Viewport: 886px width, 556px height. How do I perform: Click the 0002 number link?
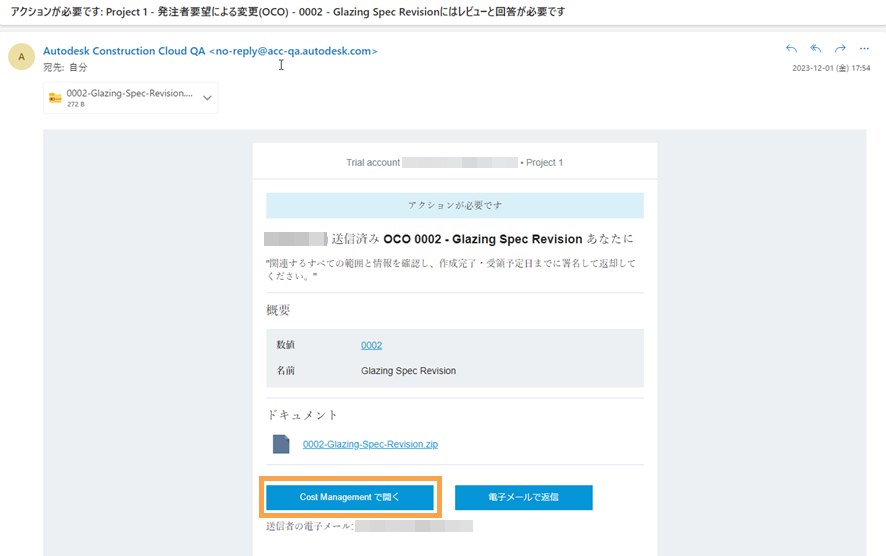371,345
